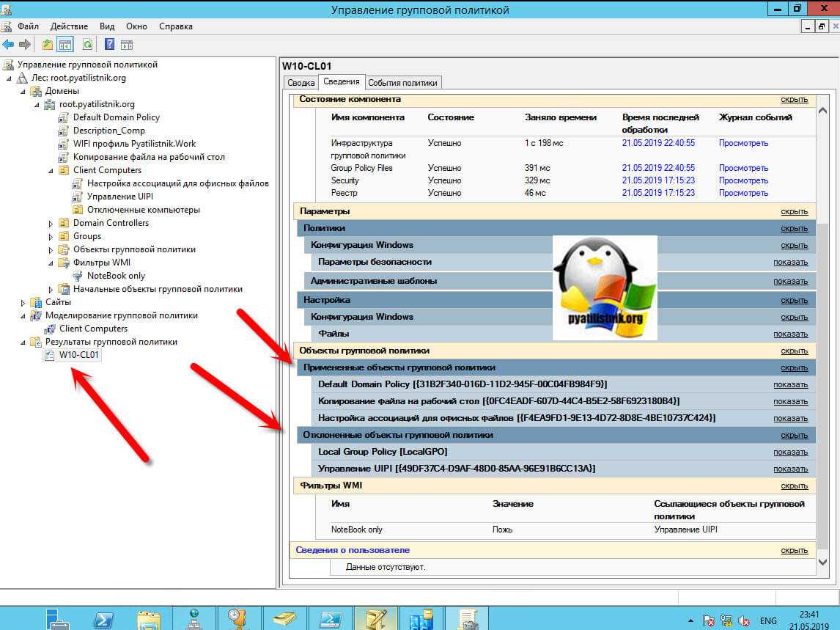This screenshot has height=630, width=840.
Task: Click the NoteBook only WMI filter item
Action: 116,276
